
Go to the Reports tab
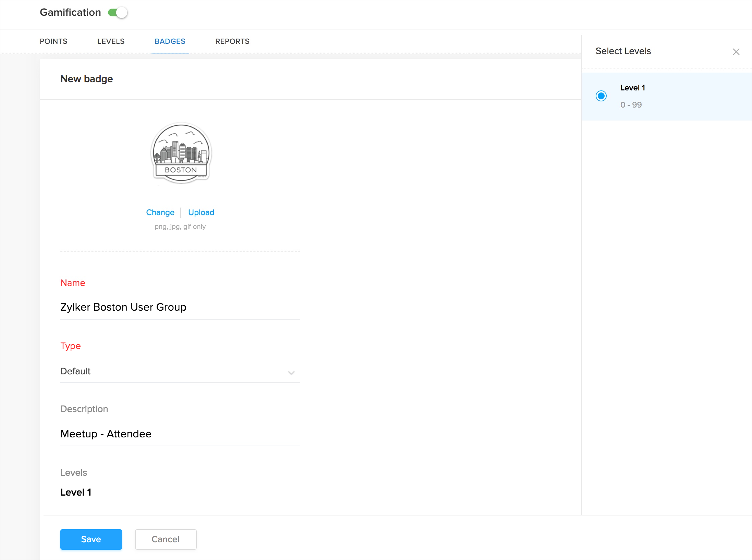(232, 41)
